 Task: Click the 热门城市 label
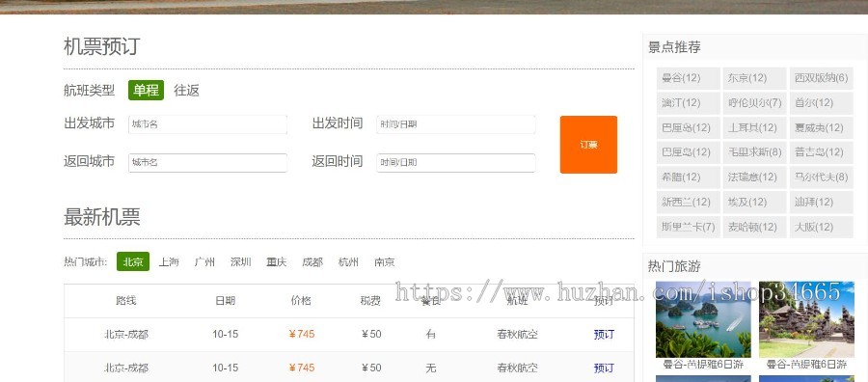(x=85, y=261)
